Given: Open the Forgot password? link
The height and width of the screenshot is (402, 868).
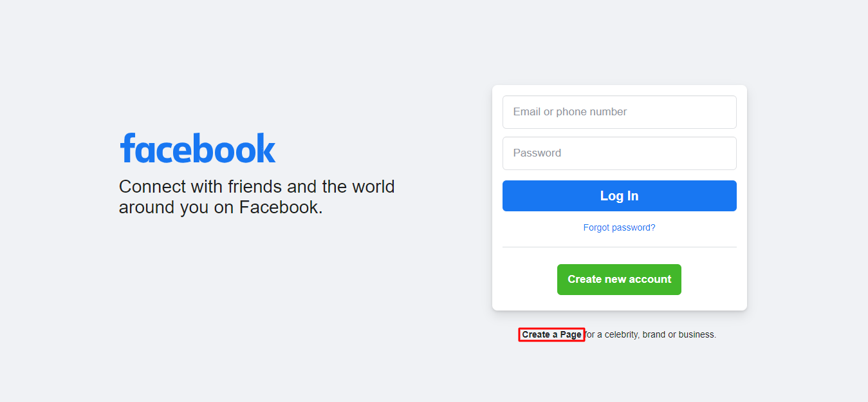Looking at the screenshot, I should click(620, 227).
